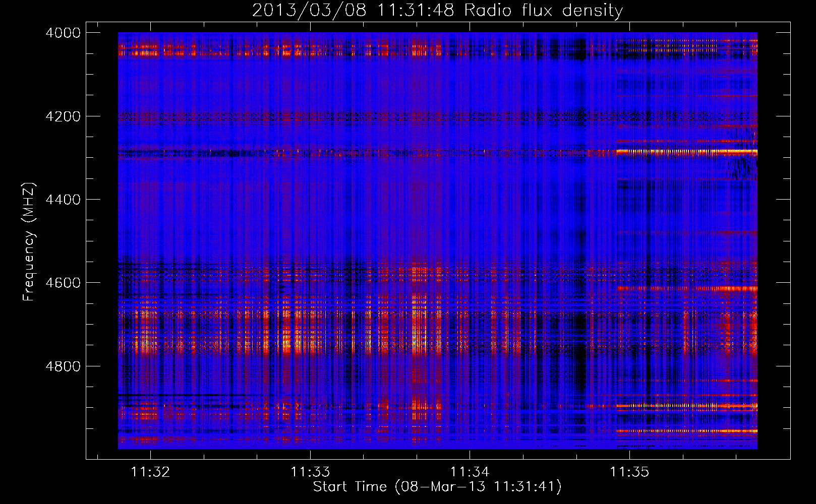
Task: Select the 4000 frequency tick label
Action: pyautogui.click(x=63, y=33)
